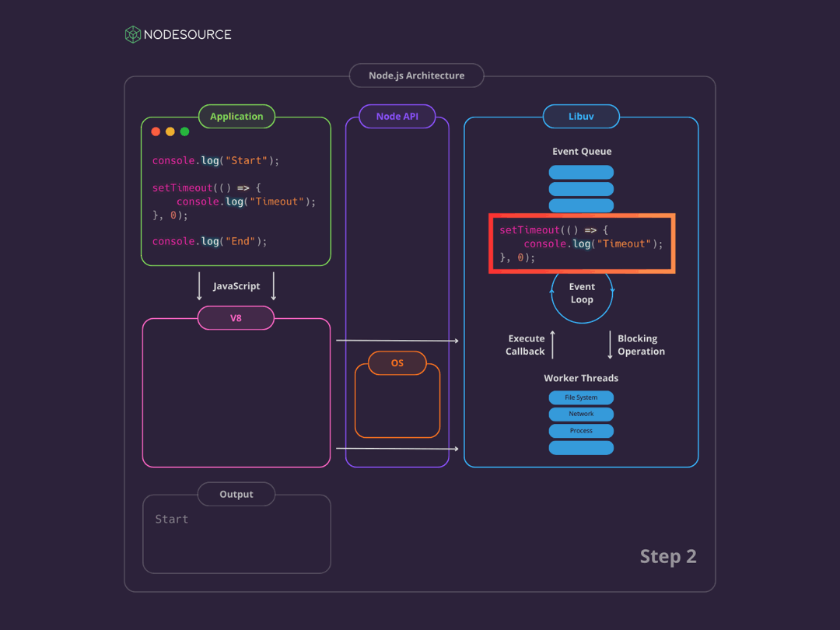This screenshot has height=630, width=840.
Task: Click the Output label pill
Action: point(236,494)
